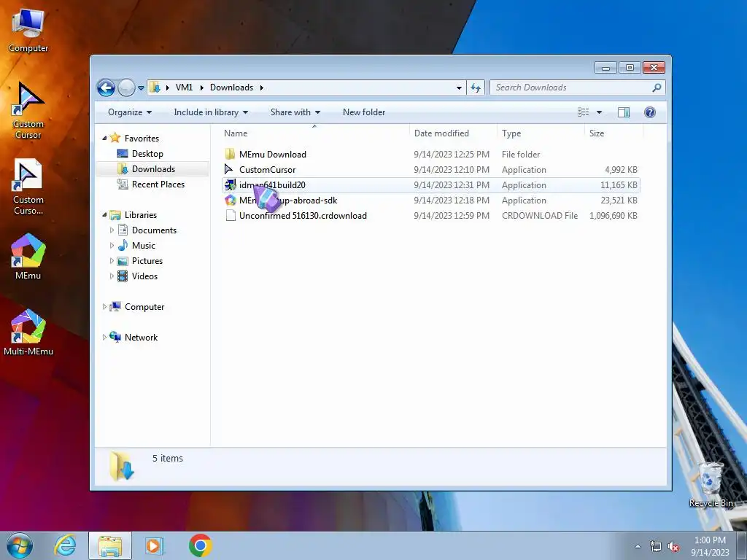
Task: Select Recent Places under Favorites
Action: pyautogui.click(x=158, y=184)
